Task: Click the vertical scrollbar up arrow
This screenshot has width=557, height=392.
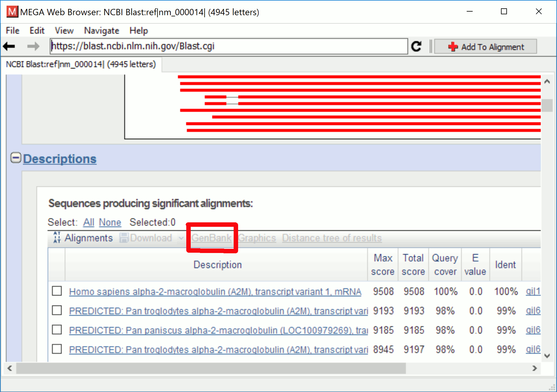Action: (x=547, y=81)
